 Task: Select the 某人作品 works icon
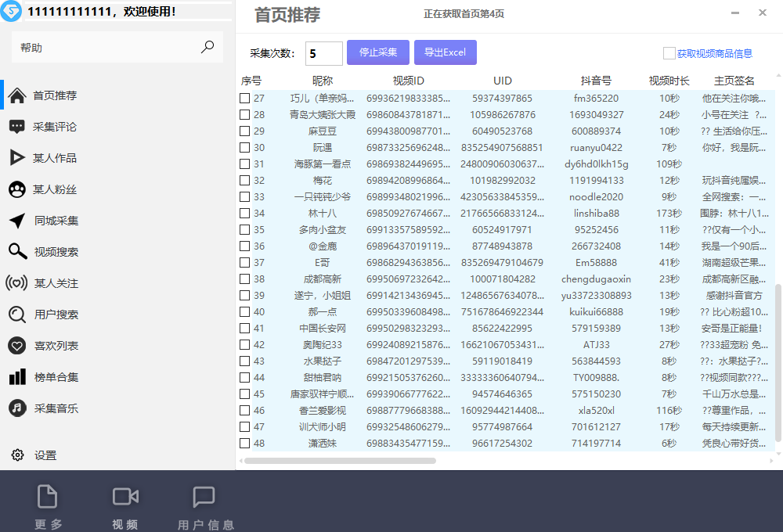tap(17, 157)
